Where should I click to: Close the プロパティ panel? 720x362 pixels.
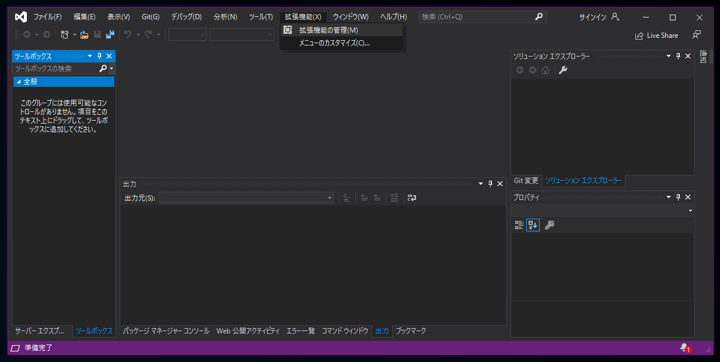688,197
